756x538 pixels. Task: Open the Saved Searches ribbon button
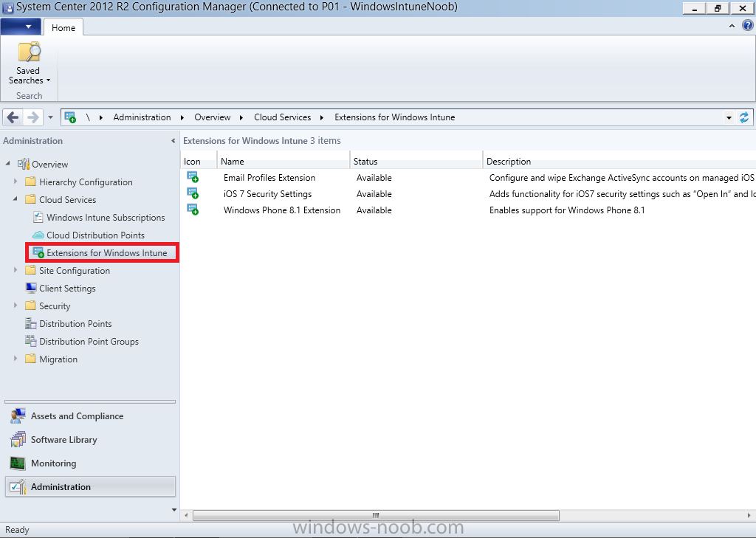pos(29,63)
